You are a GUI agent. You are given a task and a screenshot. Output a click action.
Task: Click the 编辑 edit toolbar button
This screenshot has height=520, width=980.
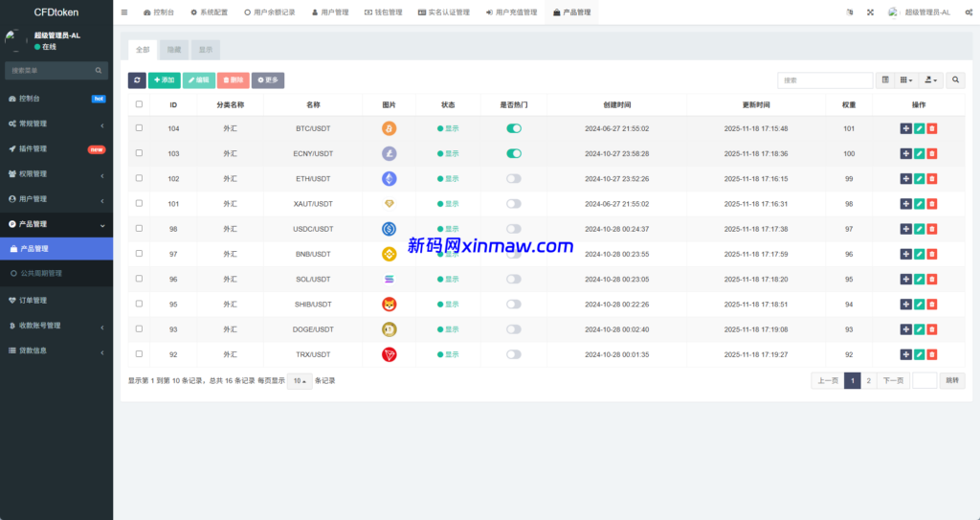(x=199, y=80)
